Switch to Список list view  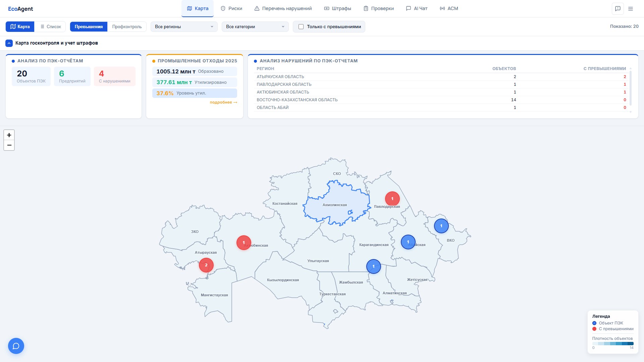point(50,26)
